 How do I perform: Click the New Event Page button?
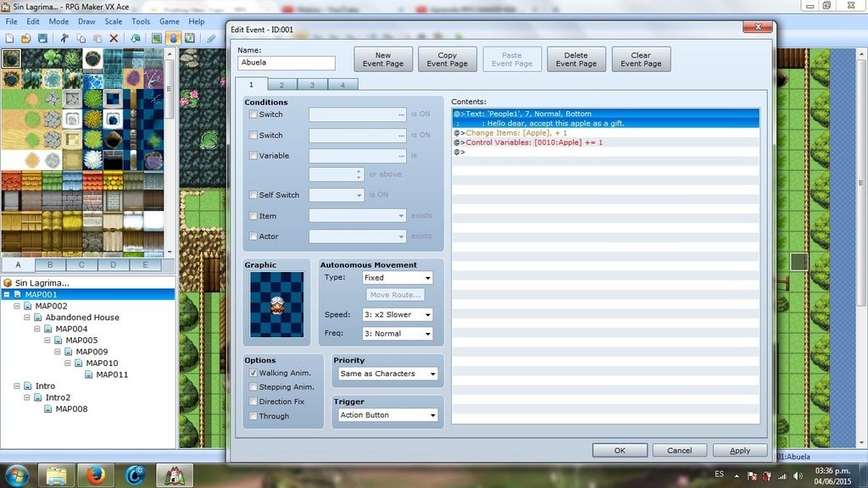(x=383, y=59)
